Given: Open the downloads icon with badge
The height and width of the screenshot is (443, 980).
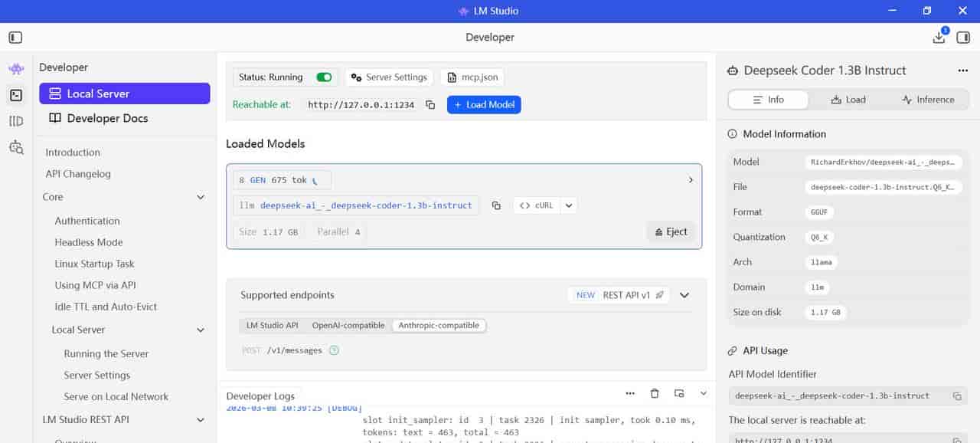Looking at the screenshot, I should pyautogui.click(x=939, y=37).
